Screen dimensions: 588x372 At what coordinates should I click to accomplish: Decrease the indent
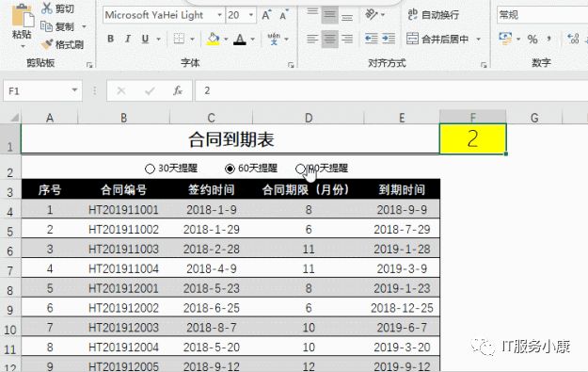372,39
